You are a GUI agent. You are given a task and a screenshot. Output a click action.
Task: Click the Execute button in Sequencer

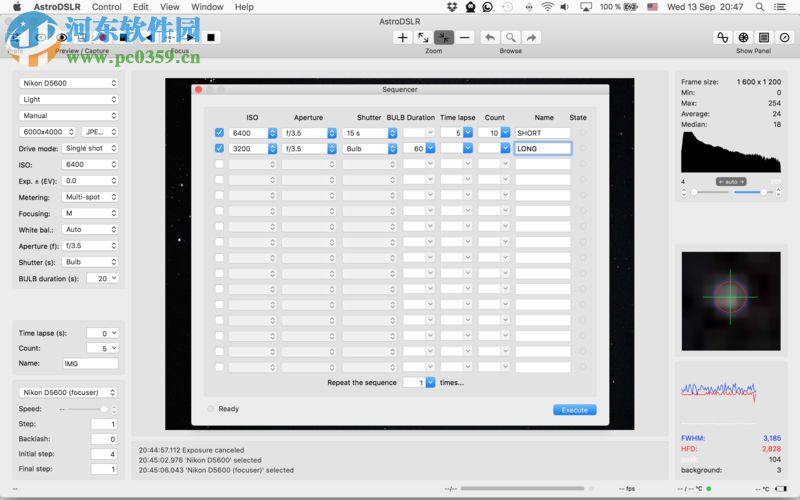pos(574,410)
